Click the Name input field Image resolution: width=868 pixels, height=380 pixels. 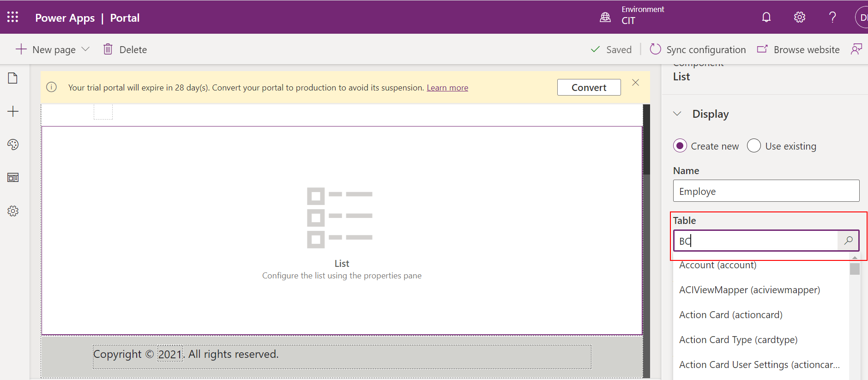tap(766, 191)
